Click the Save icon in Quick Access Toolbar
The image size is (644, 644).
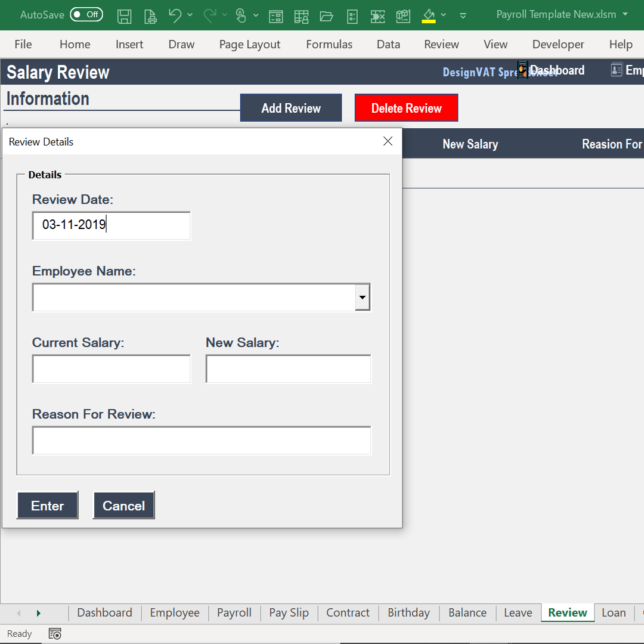(x=125, y=16)
